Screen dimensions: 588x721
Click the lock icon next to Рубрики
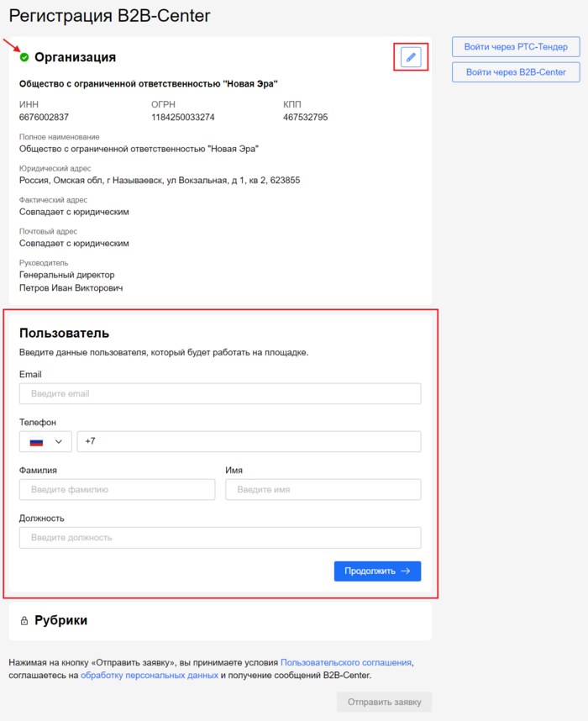pyautogui.click(x=24, y=621)
